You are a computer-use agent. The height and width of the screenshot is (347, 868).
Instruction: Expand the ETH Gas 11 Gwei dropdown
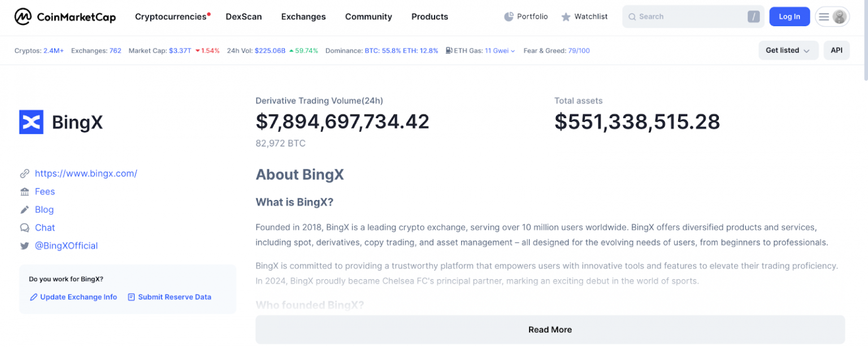click(500, 51)
